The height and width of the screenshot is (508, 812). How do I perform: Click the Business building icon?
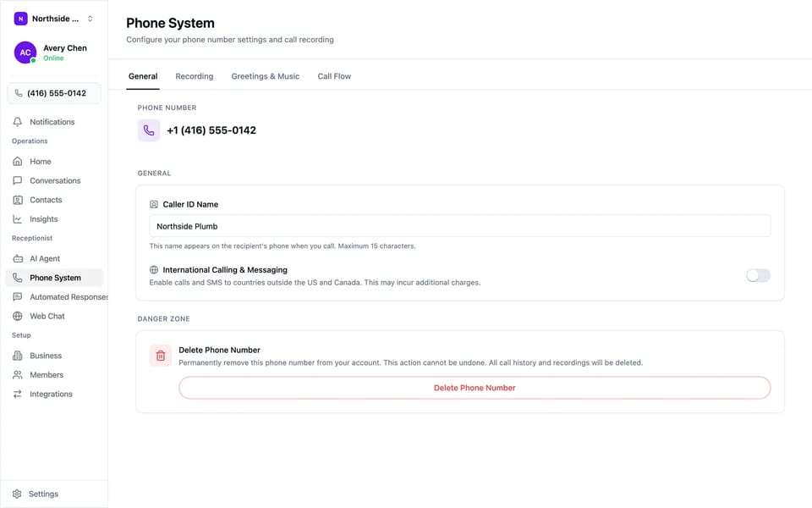18,356
